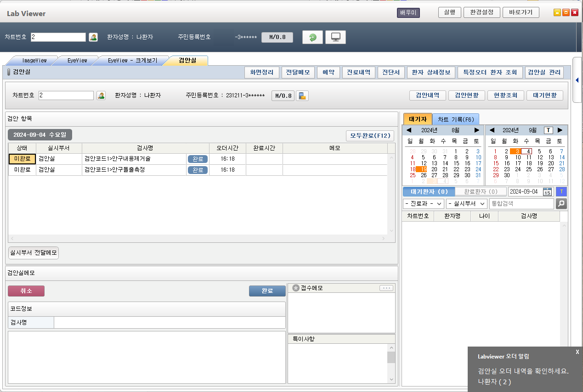The image size is (583, 392).
Task: Open the 차트 기록(F6) tab
Action: pos(456,119)
